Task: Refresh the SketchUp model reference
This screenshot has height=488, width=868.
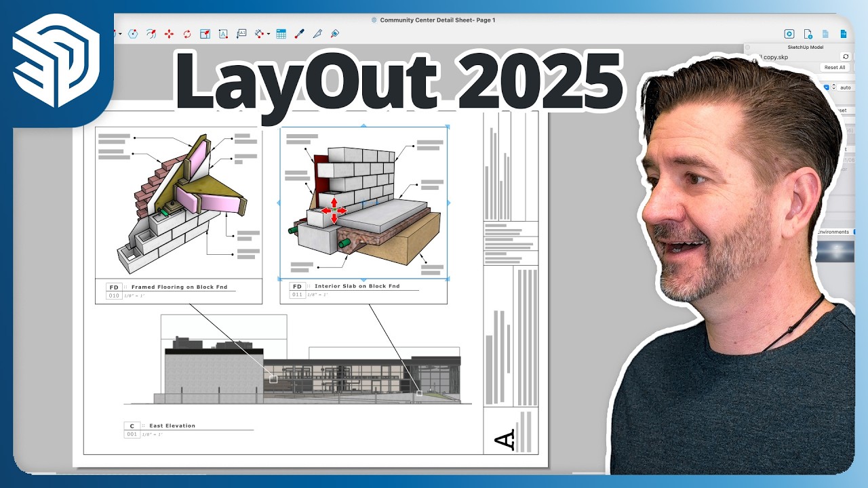Action: pyautogui.click(x=846, y=57)
